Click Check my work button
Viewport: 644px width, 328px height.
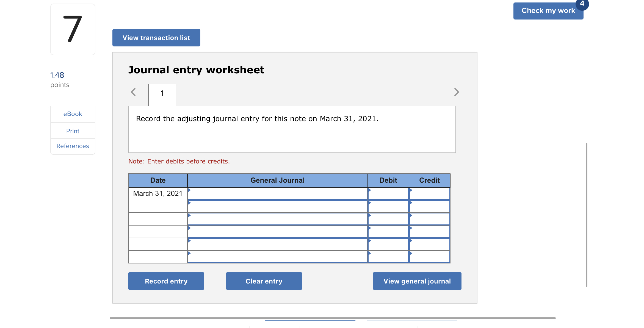(548, 11)
